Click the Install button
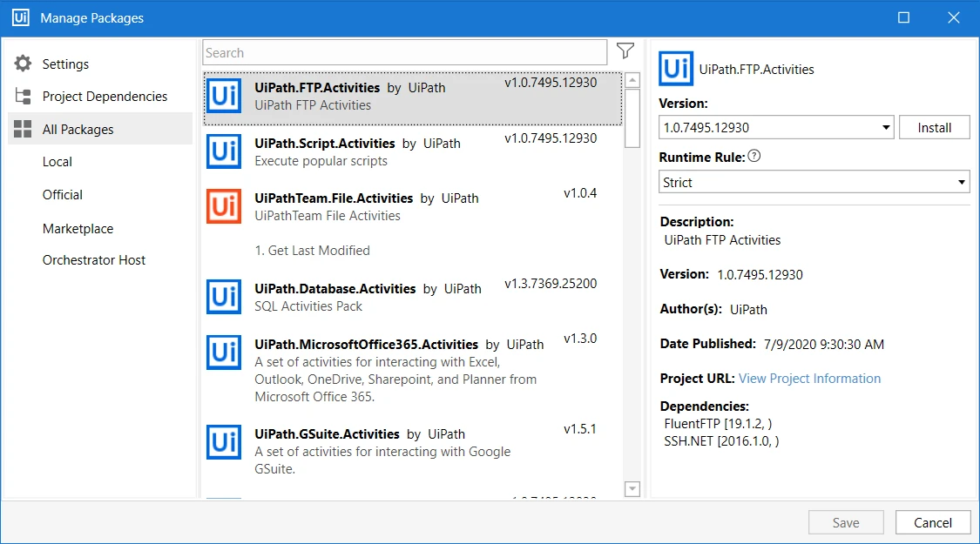980x544 pixels. click(935, 127)
